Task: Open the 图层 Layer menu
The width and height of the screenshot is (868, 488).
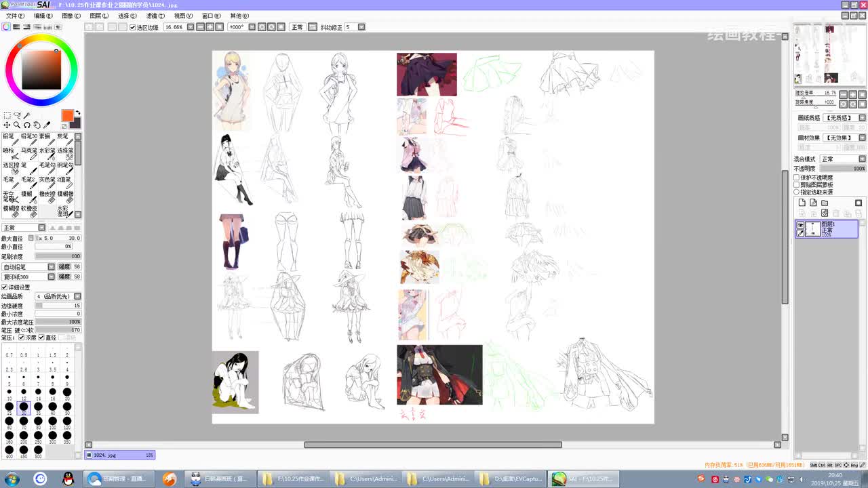Action: pos(99,16)
